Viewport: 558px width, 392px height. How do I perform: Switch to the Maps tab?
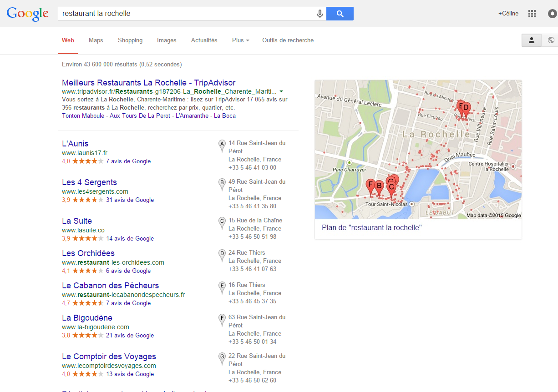pyautogui.click(x=96, y=40)
